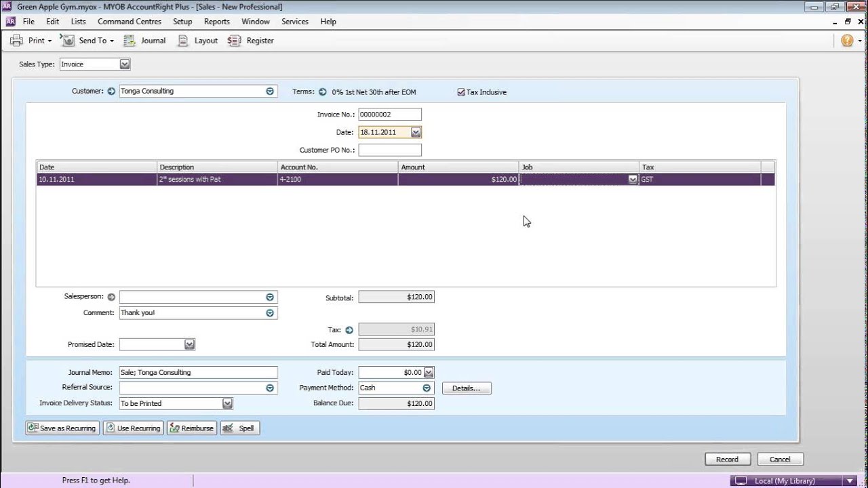Open the Services menu
868x488 pixels.
coord(295,22)
